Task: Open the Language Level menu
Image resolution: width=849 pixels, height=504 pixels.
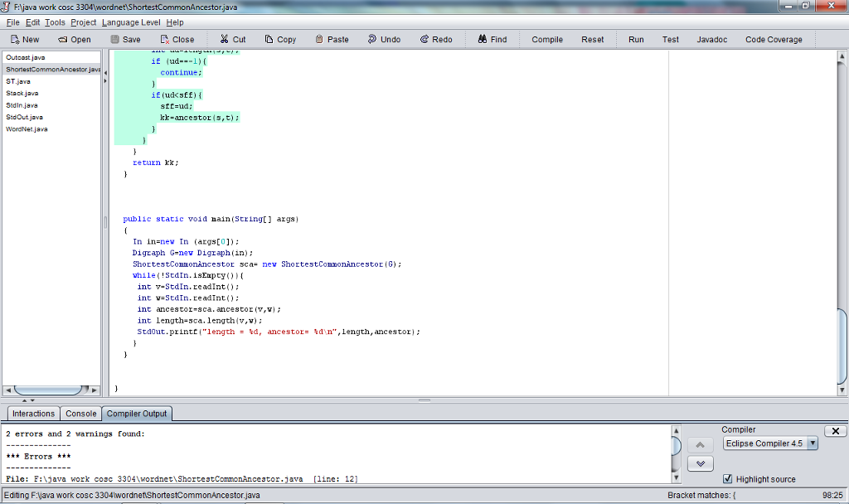Action: tap(130, 22)
